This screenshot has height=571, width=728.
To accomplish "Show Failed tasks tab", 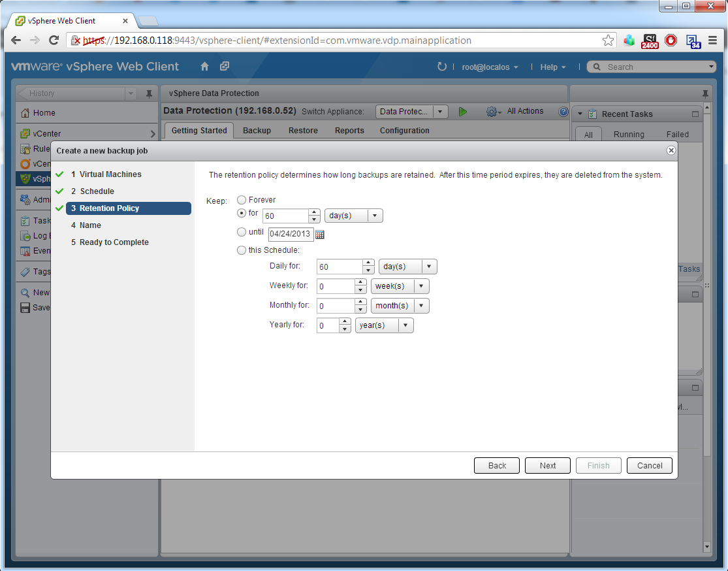I will pos(677,135).
